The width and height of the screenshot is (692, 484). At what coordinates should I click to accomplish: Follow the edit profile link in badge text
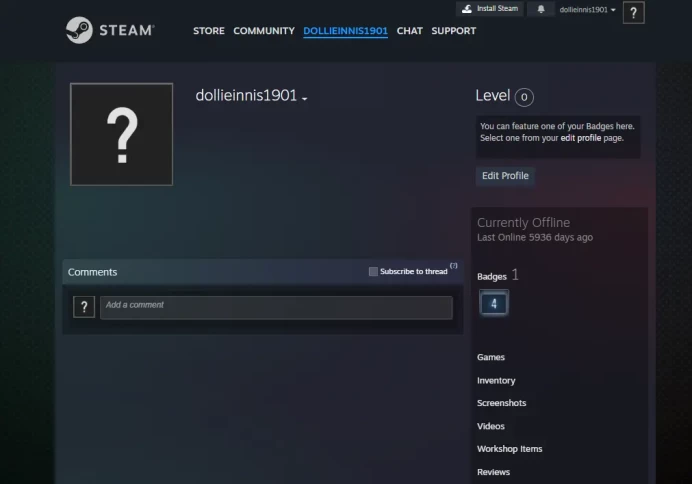point(581,138)
